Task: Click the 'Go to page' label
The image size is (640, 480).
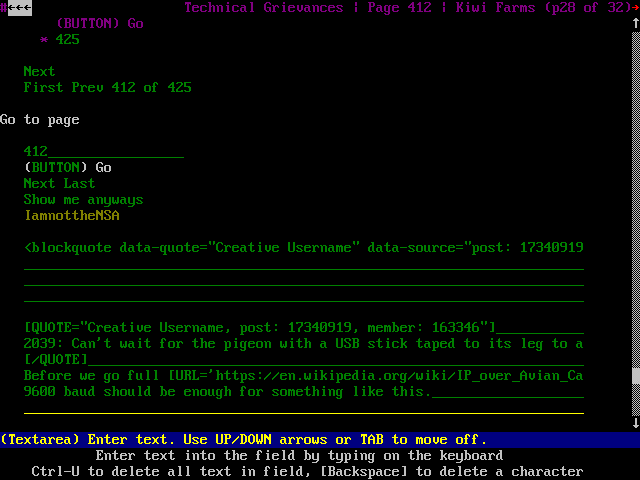Action: (x=40, y=120)
